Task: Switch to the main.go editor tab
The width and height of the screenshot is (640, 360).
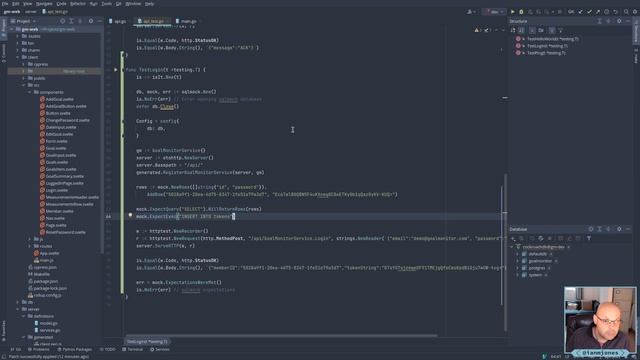Action: (x=186, y=21)
